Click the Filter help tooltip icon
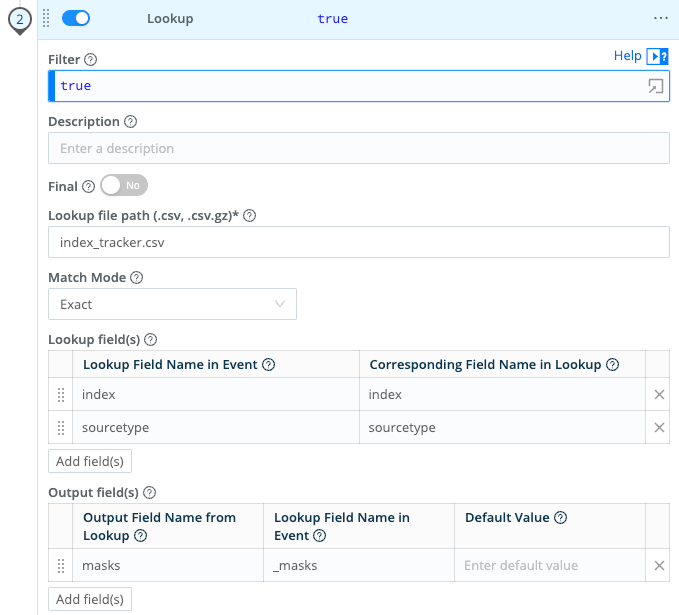This screenshot has height=615, width=679. click(91, 60)
